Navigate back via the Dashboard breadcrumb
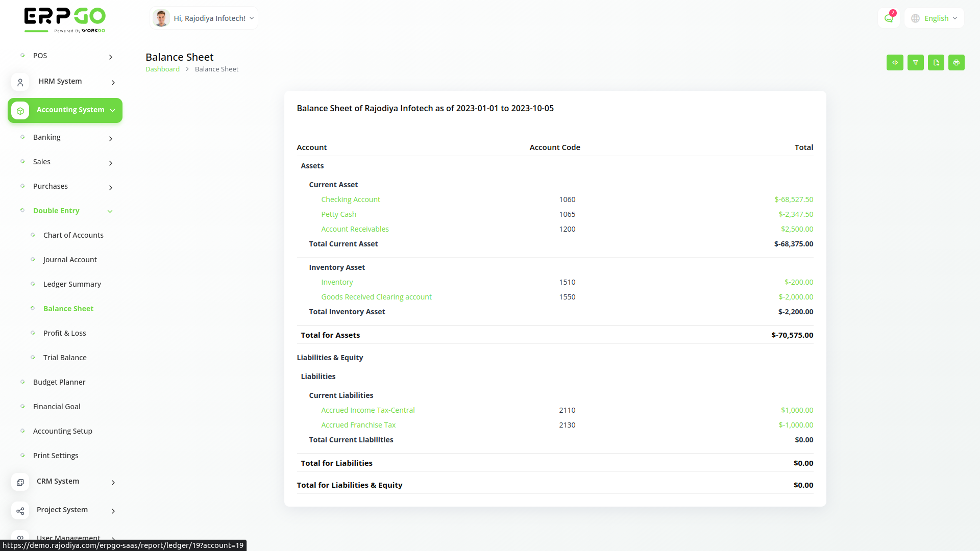 [x=162, y=69]
